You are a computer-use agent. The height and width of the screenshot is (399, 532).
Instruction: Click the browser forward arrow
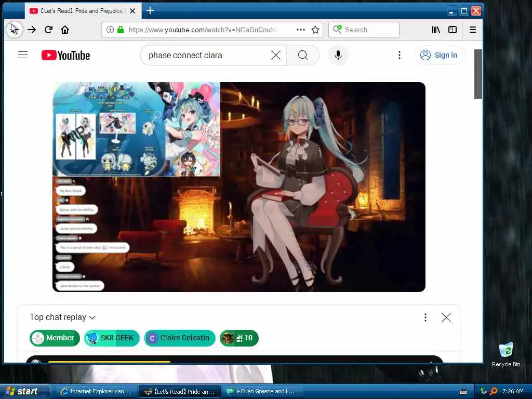(x=32, y=30)
